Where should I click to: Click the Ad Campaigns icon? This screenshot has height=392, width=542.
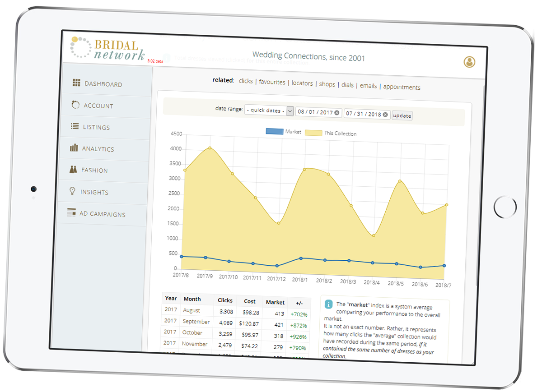click(71, 212)
